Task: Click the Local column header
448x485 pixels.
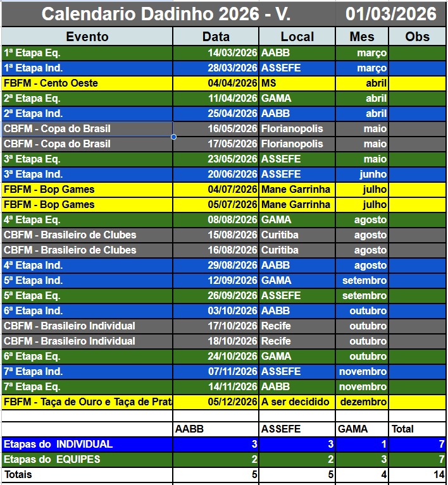Action: [x=297, y=37]
